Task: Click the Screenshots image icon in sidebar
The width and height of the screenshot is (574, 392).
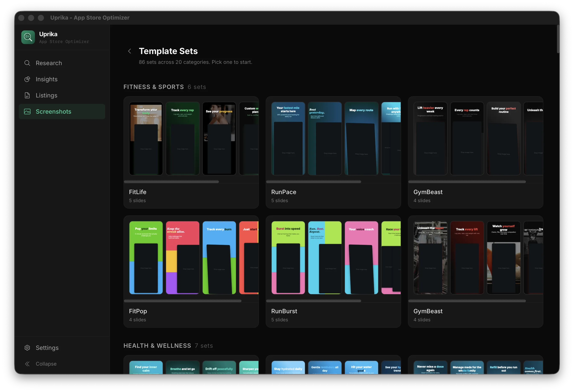Action: point(27,112)
